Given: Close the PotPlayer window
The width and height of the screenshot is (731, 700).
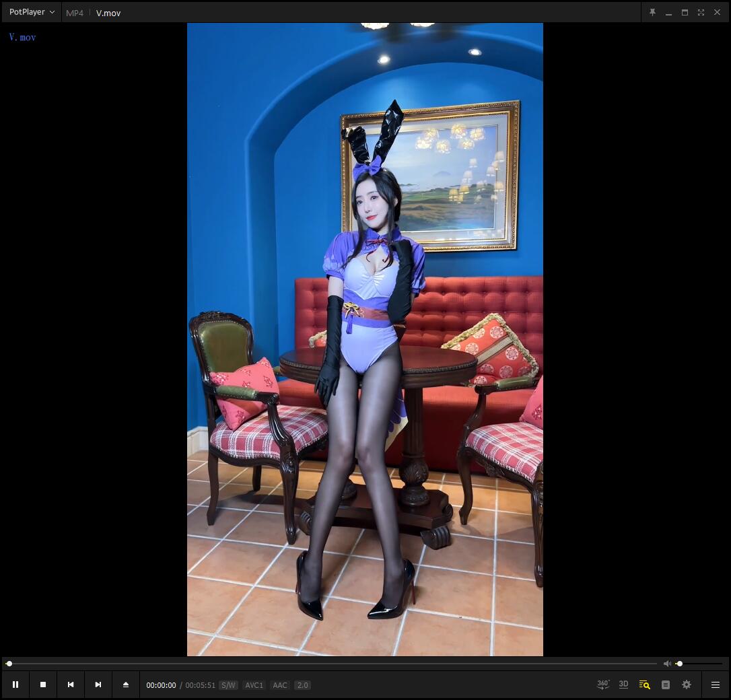Looking at the screenshot, I should (x=717, y=13).
